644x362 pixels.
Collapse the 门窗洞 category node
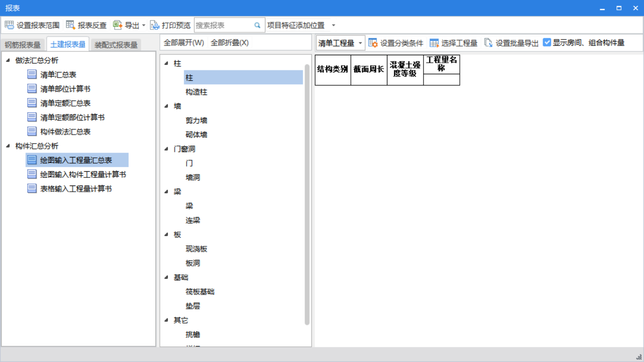click(x=166, y=149)
